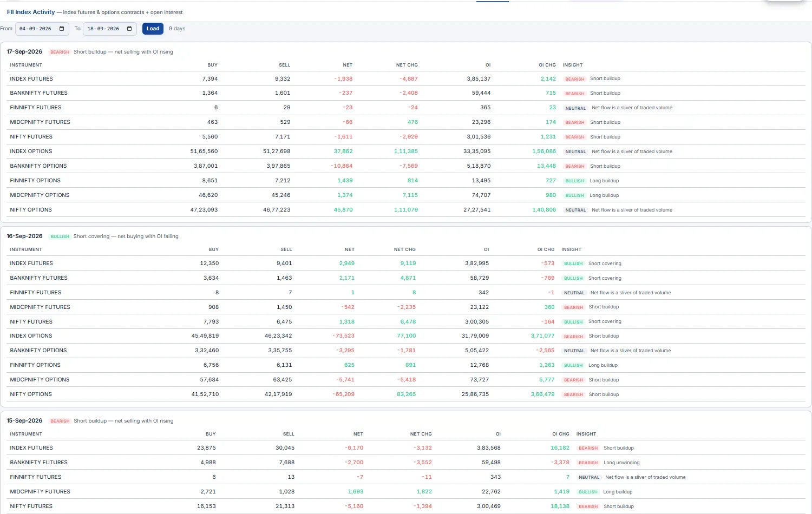Image resolution: width=812 pixels, height=514 pixels.
Task: Click BEARISH tag beside 17-Sep-2026
Action: coord(60,52)
